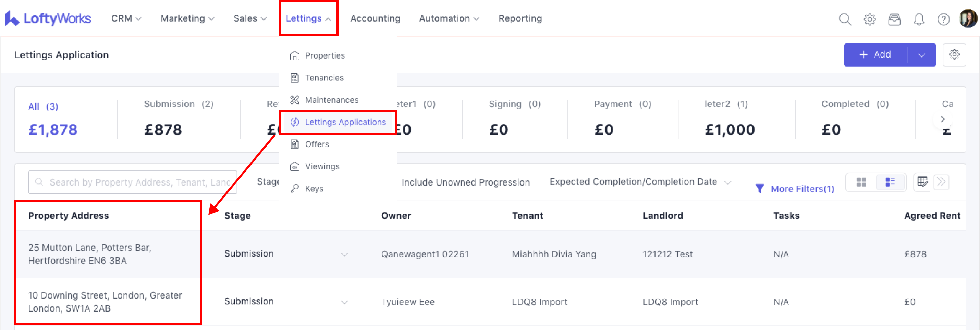
Task: Open settings gear in top navigation bar
Action: pos(869,19)
